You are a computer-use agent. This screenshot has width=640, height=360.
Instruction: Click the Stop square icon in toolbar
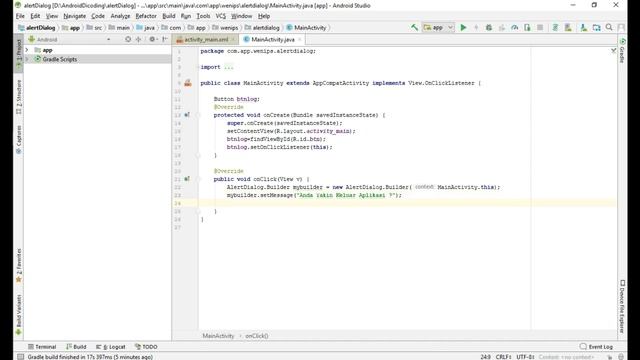coord(540,27)
